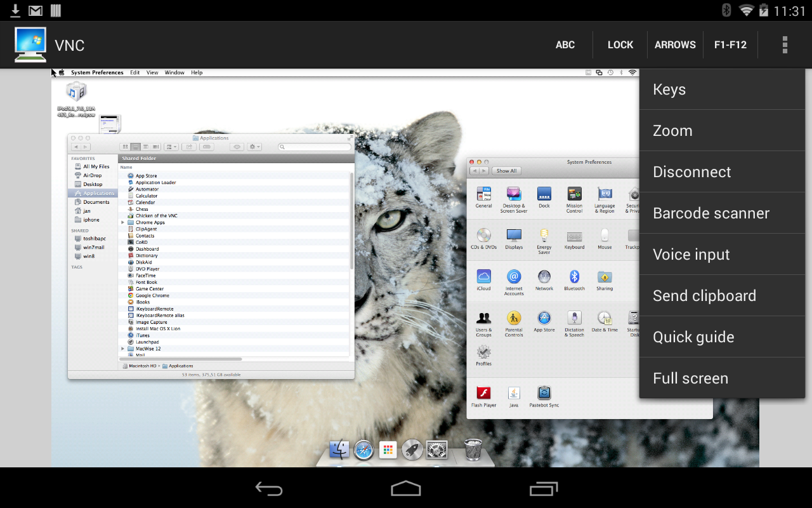Tap the ARROWS button
The height and width of the screenshot is (508, 812).
[x=675, y=44]
